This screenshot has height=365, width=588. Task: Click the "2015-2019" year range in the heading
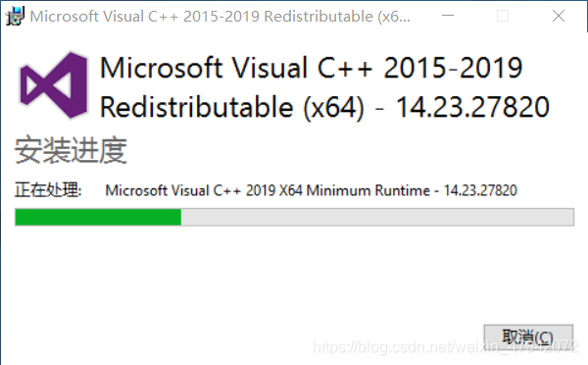[x=453, y=68]
